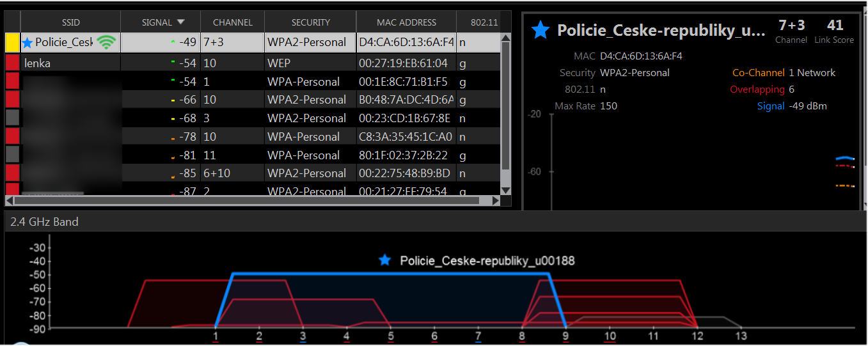Click MAC address 00:1E:8C:71:B1:F5

tap(404, 82)
